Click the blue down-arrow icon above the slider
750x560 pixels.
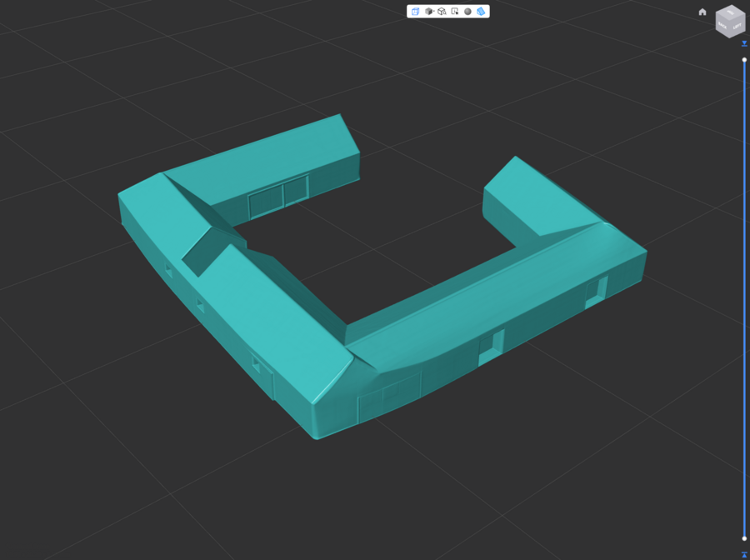tap(744, 44)
